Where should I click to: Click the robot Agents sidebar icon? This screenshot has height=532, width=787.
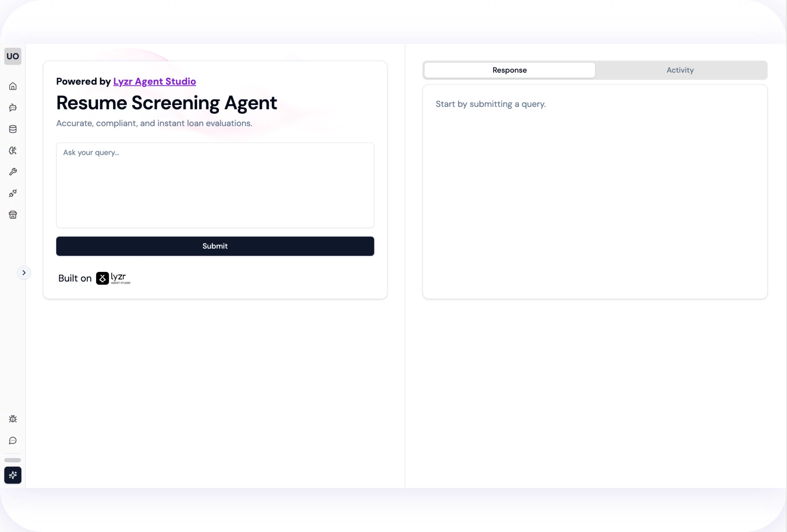[x=13, y=108]
